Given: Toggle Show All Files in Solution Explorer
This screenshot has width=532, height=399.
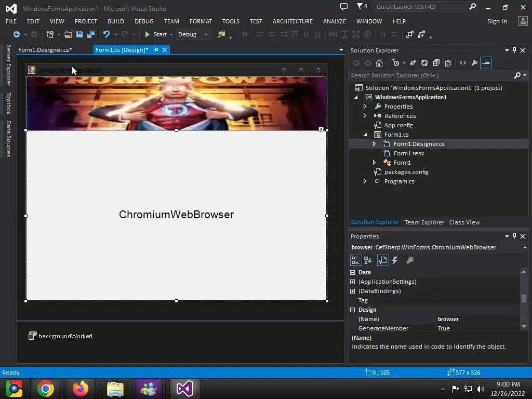Looking at the screenshot, I should (447, 63).
